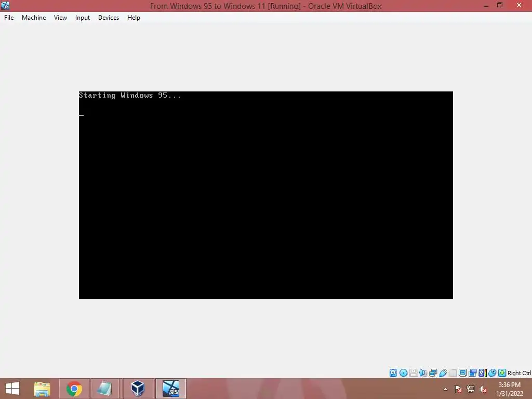
Task: Click the shared folders indicator icon
Action: [x=453, y=373]
